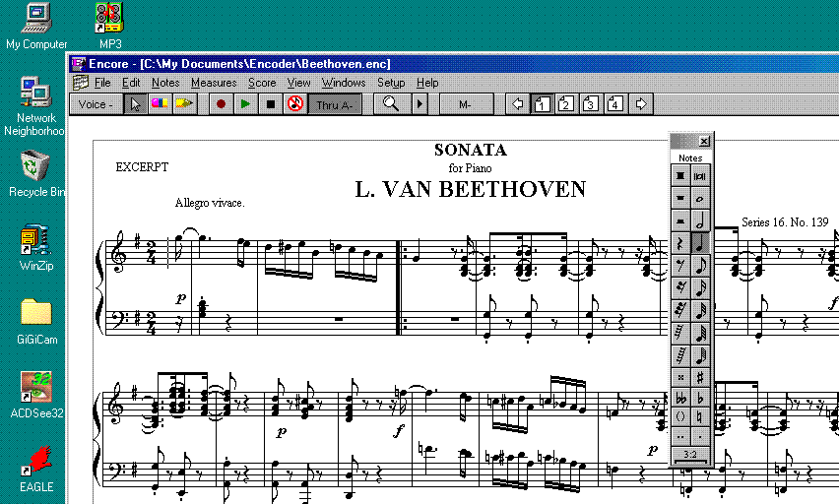Choose the natural accidental
The height and width of the screenshot is (504, 839).
[x=700, y=416]
